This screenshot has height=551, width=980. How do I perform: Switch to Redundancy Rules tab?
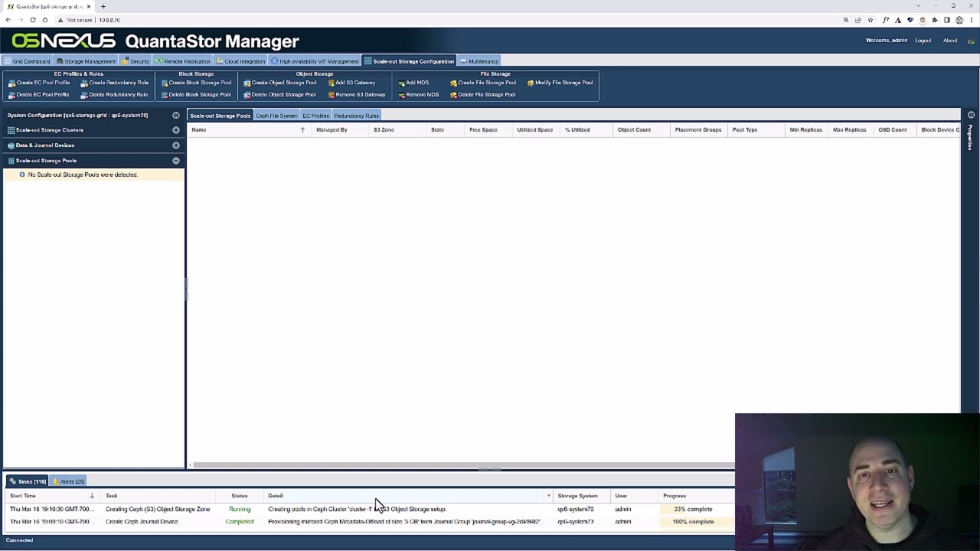356,116
